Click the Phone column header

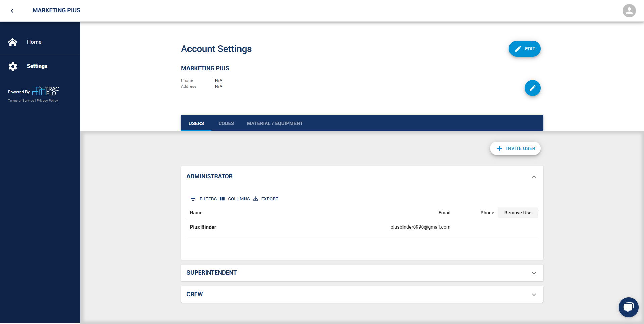pos(487,213)
